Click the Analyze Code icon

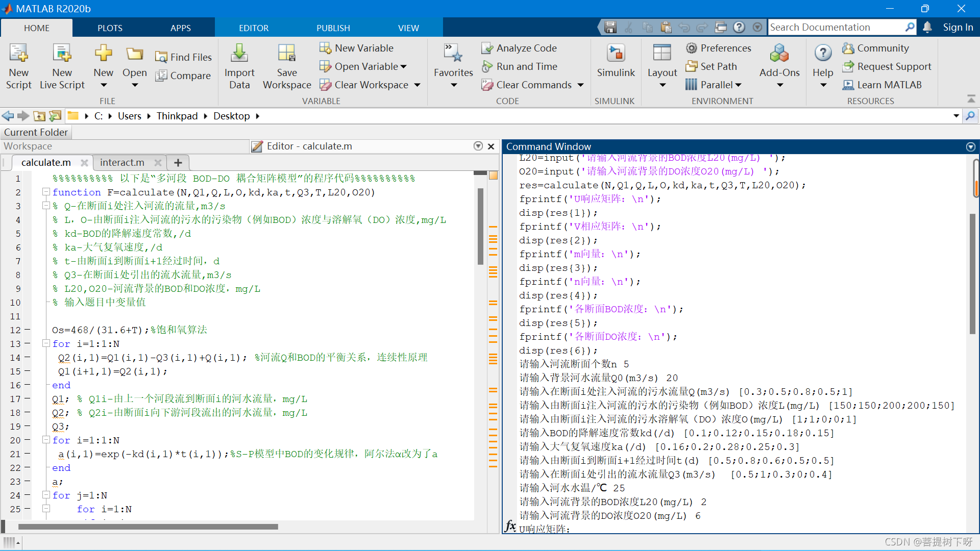(x=487, y=48)
